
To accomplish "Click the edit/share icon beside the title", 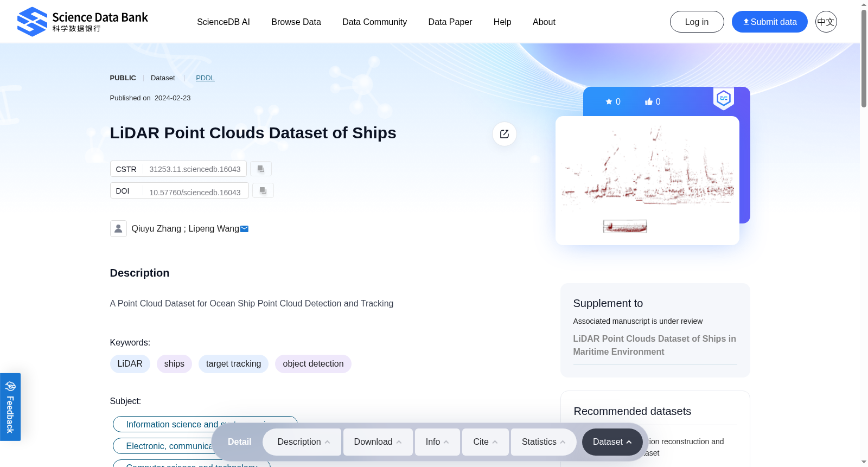I will (x=505, y=134).
